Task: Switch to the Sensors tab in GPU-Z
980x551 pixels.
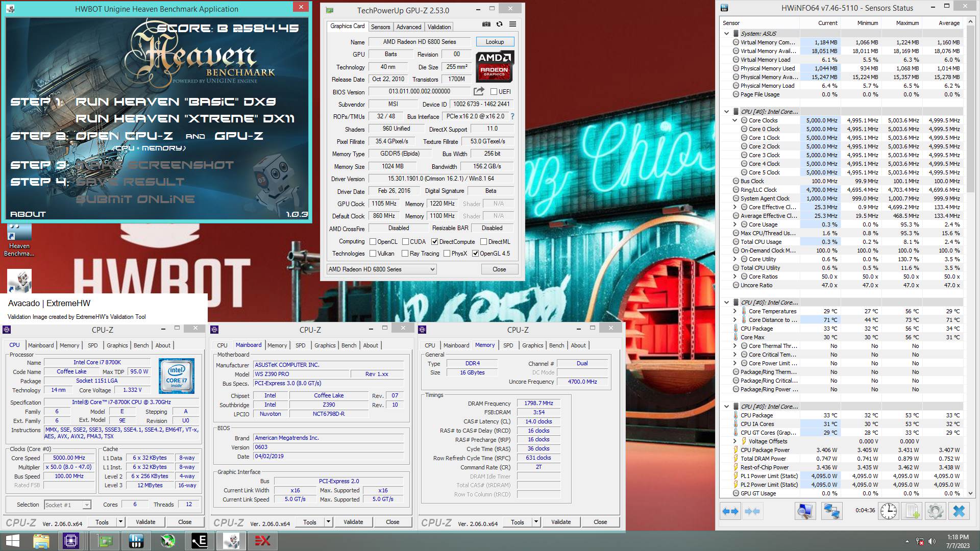Action: pos(380,27)
